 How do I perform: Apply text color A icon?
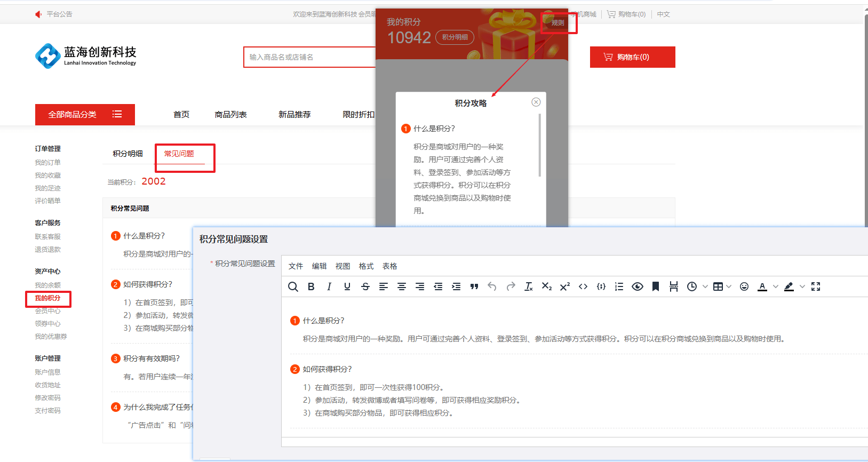[x=762, y=286]
